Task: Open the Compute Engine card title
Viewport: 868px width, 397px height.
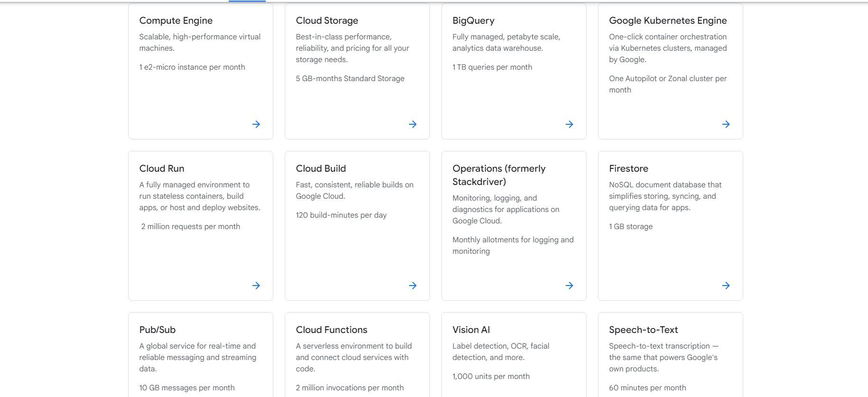Action: tap(176, 20)
